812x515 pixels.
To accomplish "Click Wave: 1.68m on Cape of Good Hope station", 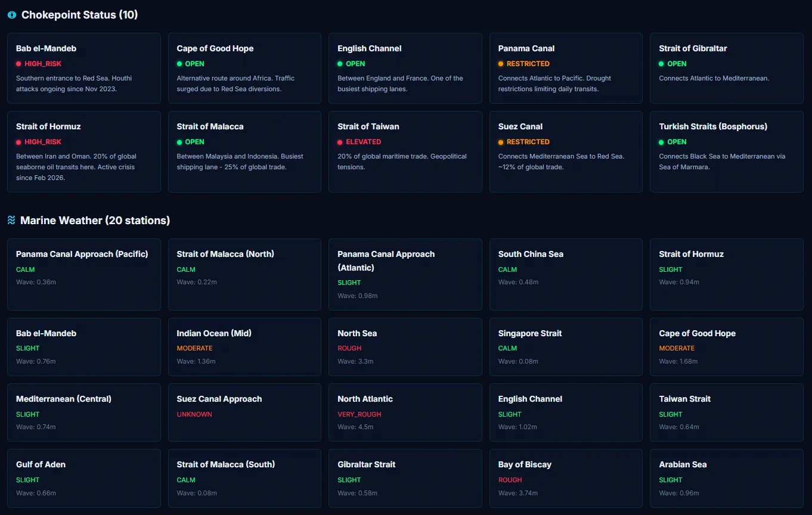I will (x=678, y=361).
